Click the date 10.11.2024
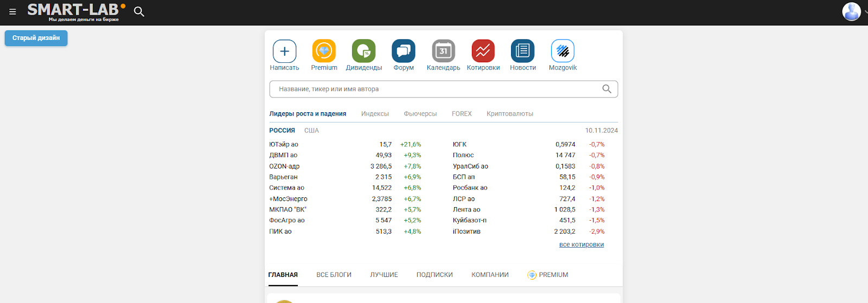The width and height of the screenshot is (868, 303). point(601,131)
